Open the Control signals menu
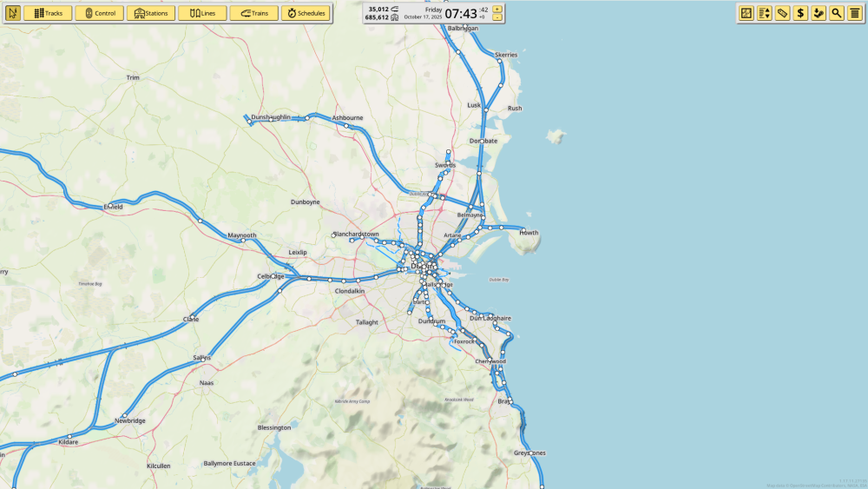The width and height of the screenshot is (868, 489). 99,13
